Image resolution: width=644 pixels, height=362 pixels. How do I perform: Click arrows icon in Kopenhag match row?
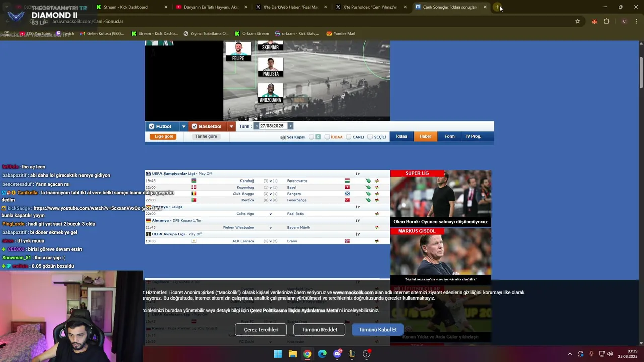(377, 187)
